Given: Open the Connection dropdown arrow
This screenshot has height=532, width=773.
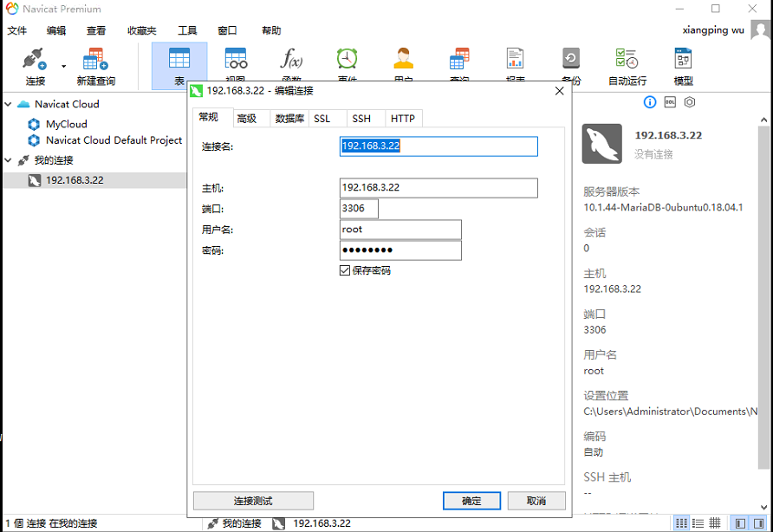Looking at the screenshot, I should (x=63, y=66).
